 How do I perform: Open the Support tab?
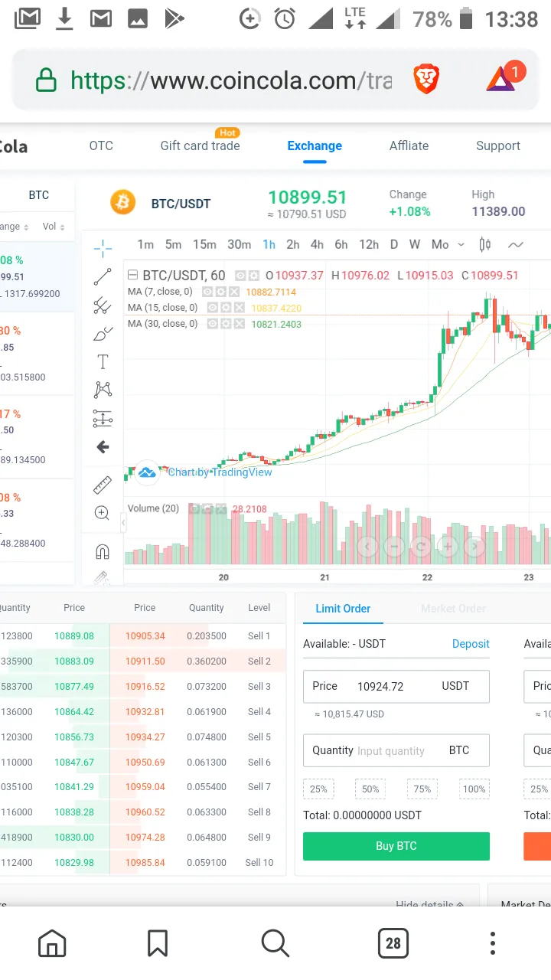[498, 145]
